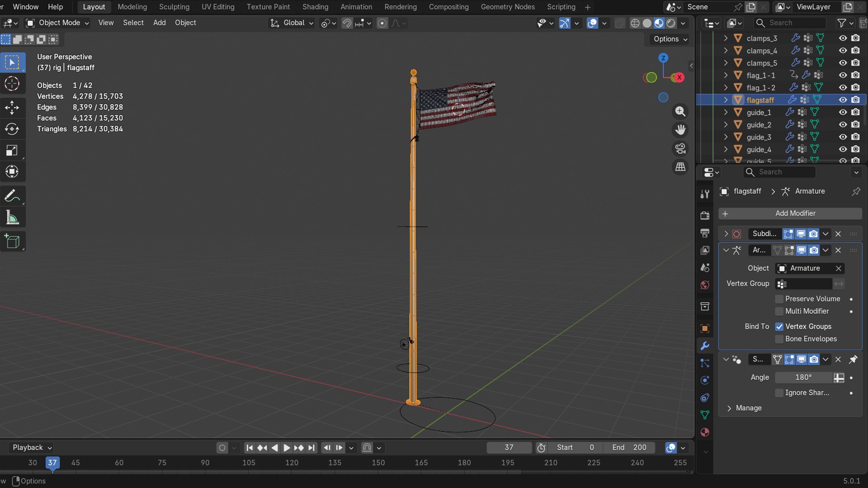Open the Object Mode dropdown
868x488 pixels.
57,23
